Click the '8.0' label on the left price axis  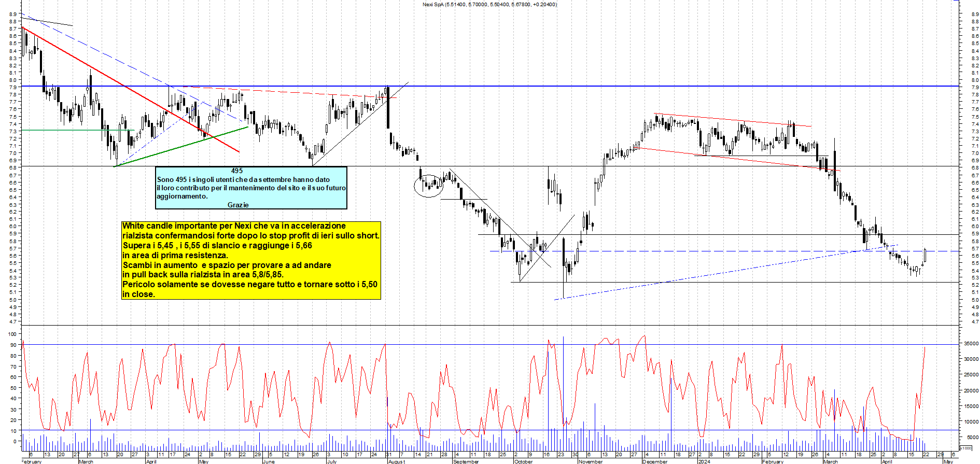[x=13, y=80]
